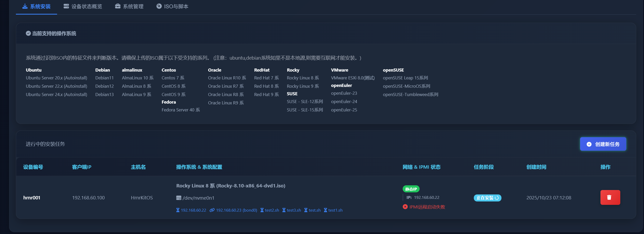The width and height of the screenshot is (644, 234).
Task: Click the server icon on 设备状态概览 tab
Action: (66, 6)
